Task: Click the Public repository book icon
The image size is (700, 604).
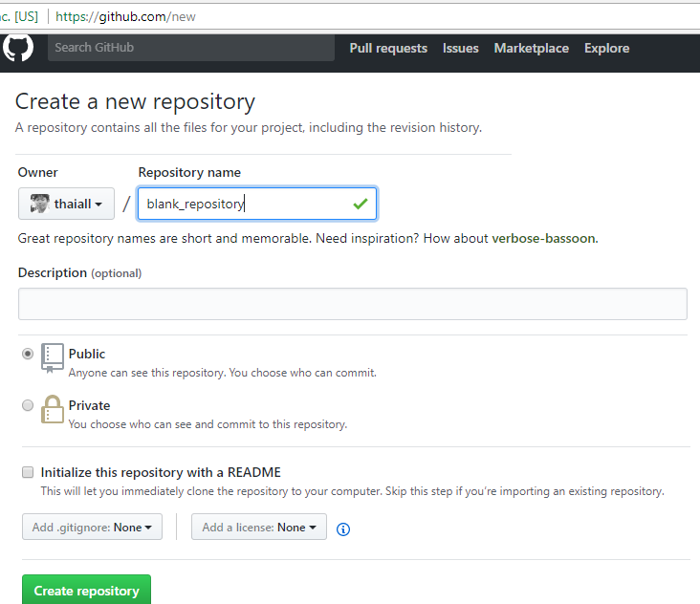Action: [52, 357]
